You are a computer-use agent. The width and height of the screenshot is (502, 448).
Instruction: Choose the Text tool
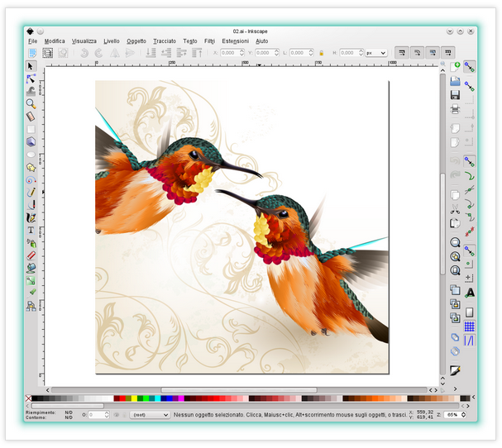(31, 230)
